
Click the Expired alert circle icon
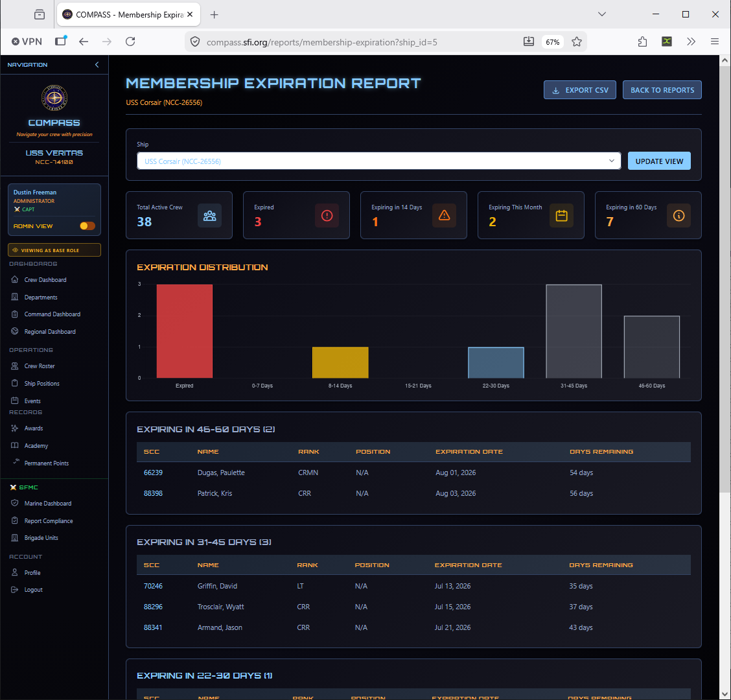[x=327, y=215]
